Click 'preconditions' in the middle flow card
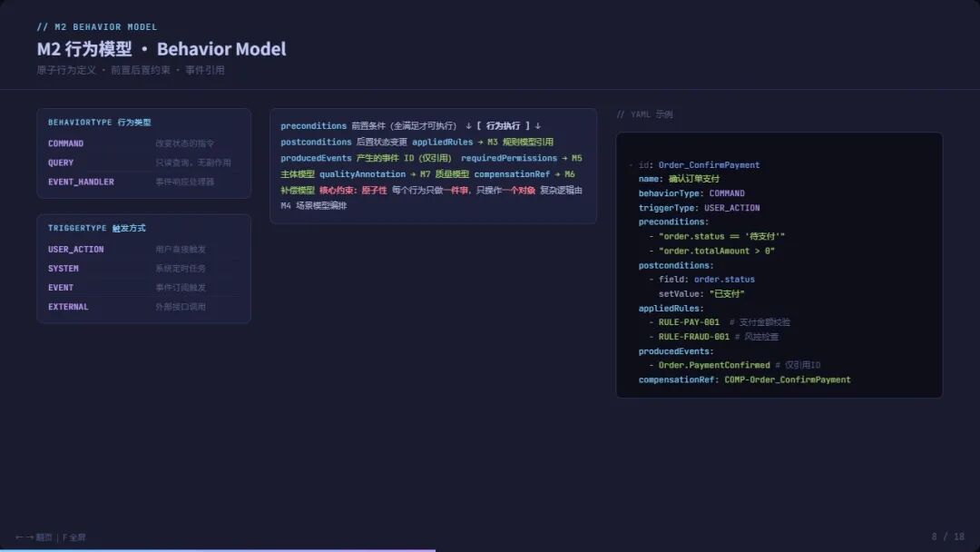 click(x=313, y=125)
